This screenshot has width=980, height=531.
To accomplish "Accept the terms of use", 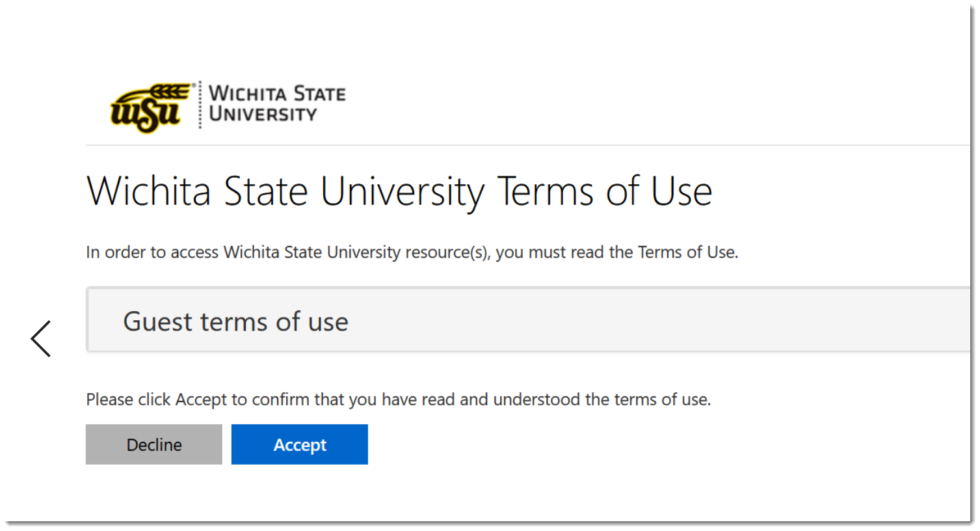I will pyautogui.click(x=300, y=444).
